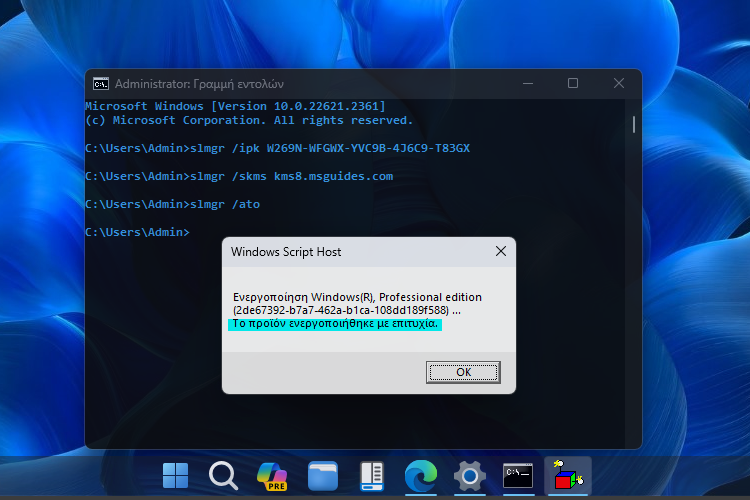The width and height of the screenshot is (750, 500).
Task: Launch Copilot preview from taskbar
Action: [273, 476]
